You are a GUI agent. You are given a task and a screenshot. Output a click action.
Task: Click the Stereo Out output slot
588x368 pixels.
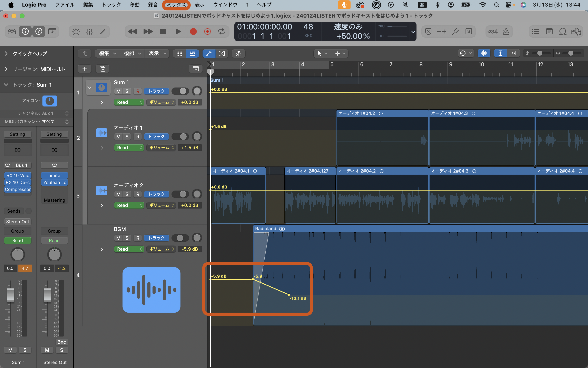[x=18, y=222]
